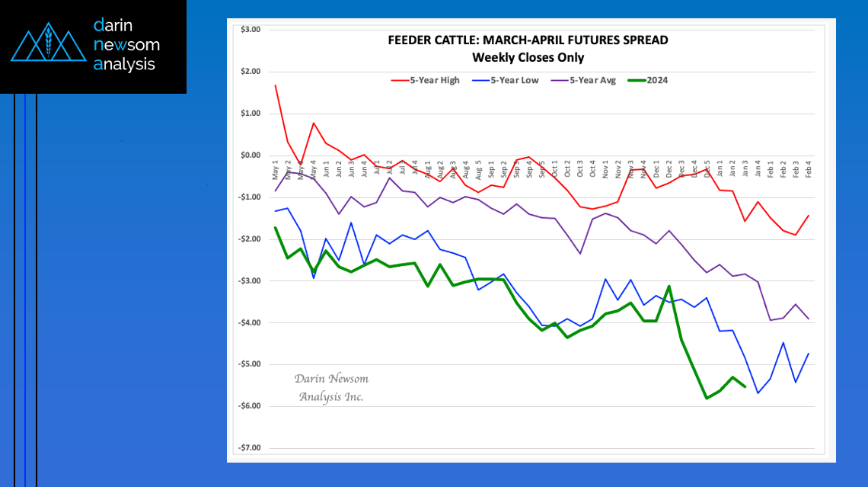Viewport: 868px width, 487px height.
Task: Select the 2024 legend entry
Action: [x=648, y=80]
